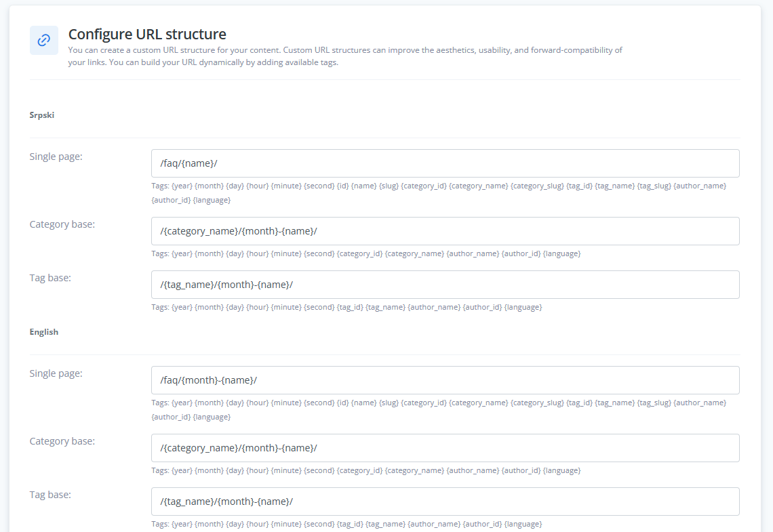Image resolution: width=773 pixels, height=532 pixels.
Task: Focus the English Category base URL field
Action: pos(445,448)
